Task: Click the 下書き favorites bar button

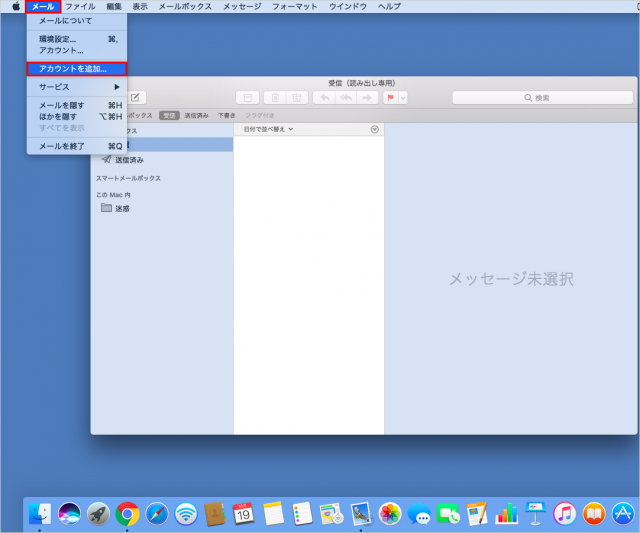Action: [x=226, y=115]
